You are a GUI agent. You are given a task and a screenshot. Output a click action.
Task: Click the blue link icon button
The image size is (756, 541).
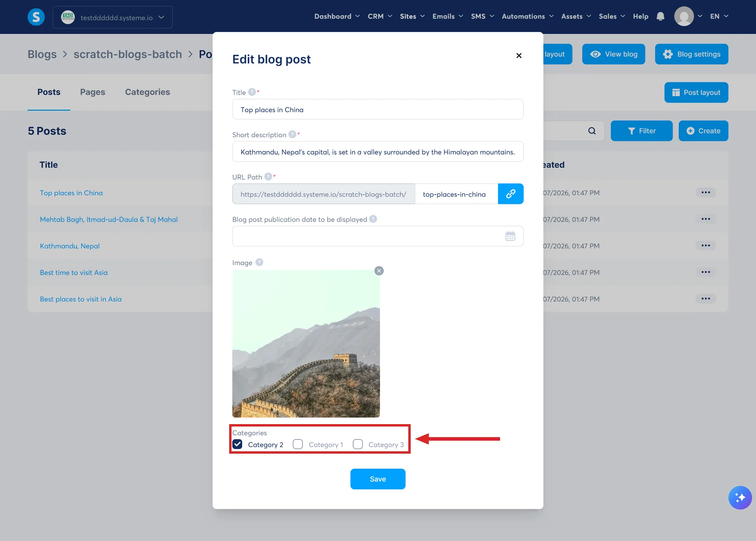tap(511, 194)
